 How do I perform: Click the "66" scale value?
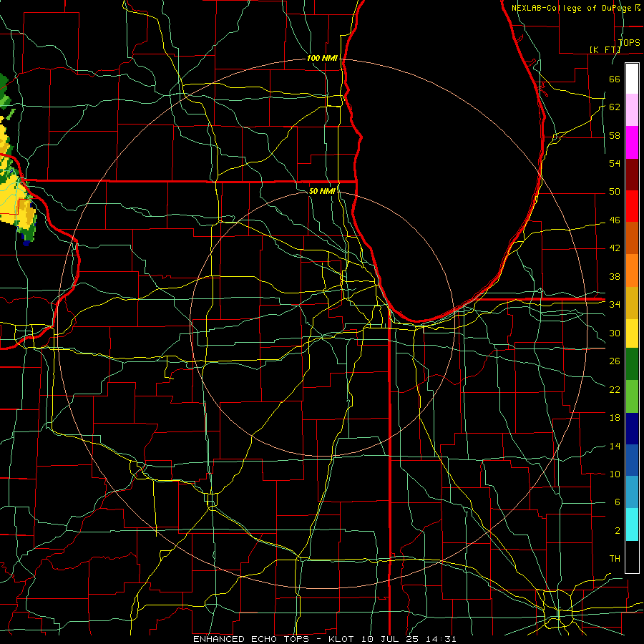tap(615, 79)
